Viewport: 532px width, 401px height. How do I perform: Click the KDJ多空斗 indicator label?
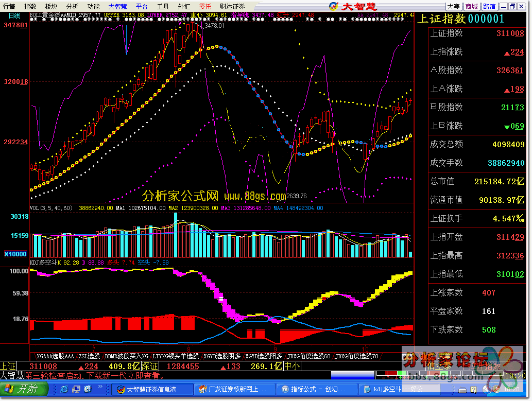(x=44, y=262)
